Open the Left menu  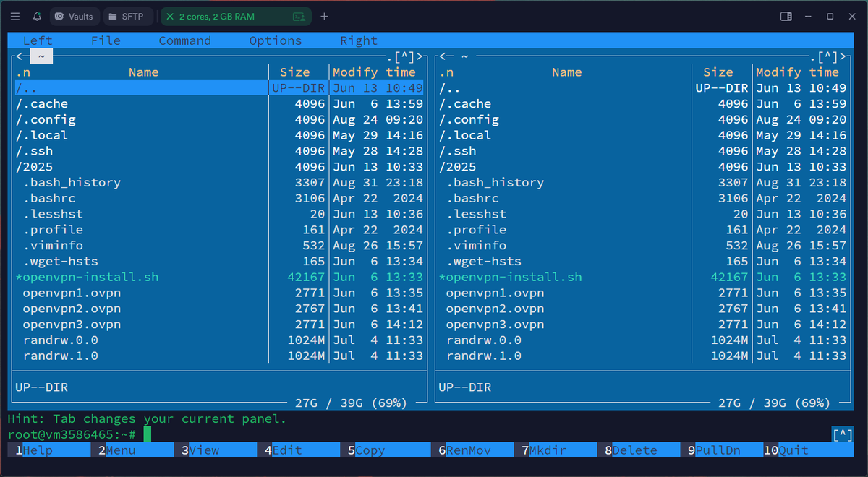coord(38,40)
